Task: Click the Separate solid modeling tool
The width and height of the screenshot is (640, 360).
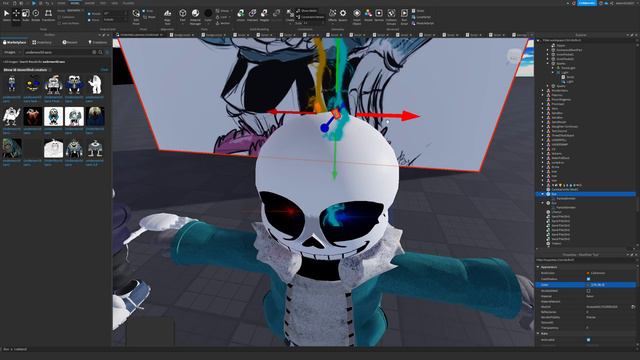Action: 277,16
